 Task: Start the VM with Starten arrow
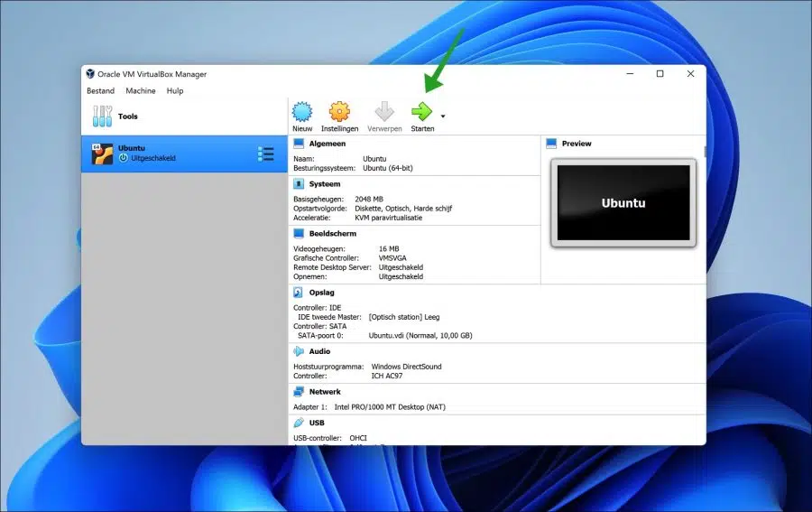(421, 111)
